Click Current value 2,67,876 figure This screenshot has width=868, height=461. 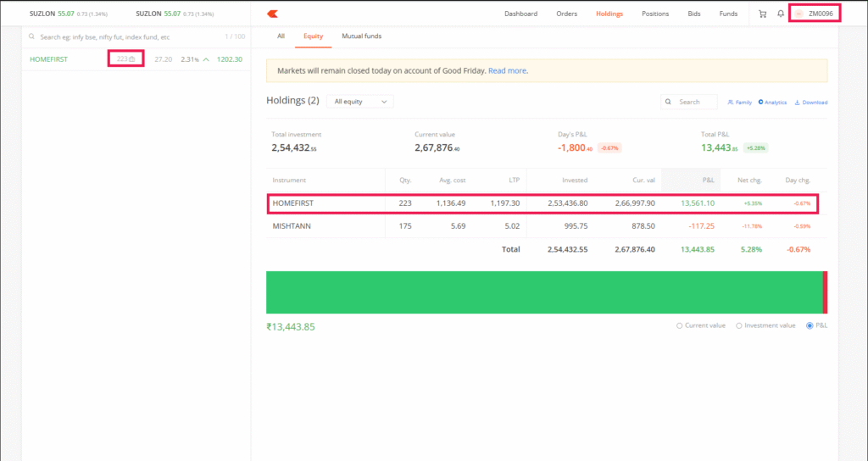point(437,147)
